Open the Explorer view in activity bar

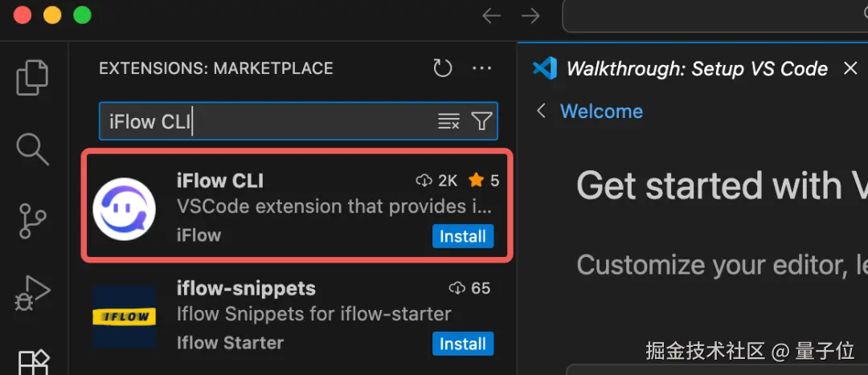(33, 77)
